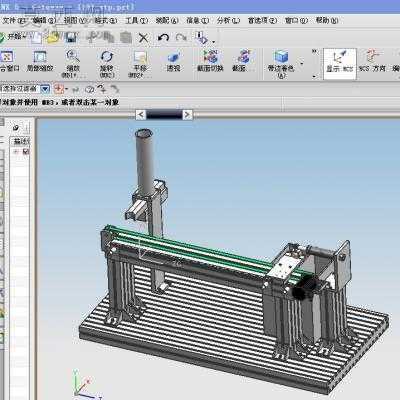
Task: Click the pin icon atop the navigator panel
Action: (16, 128)
